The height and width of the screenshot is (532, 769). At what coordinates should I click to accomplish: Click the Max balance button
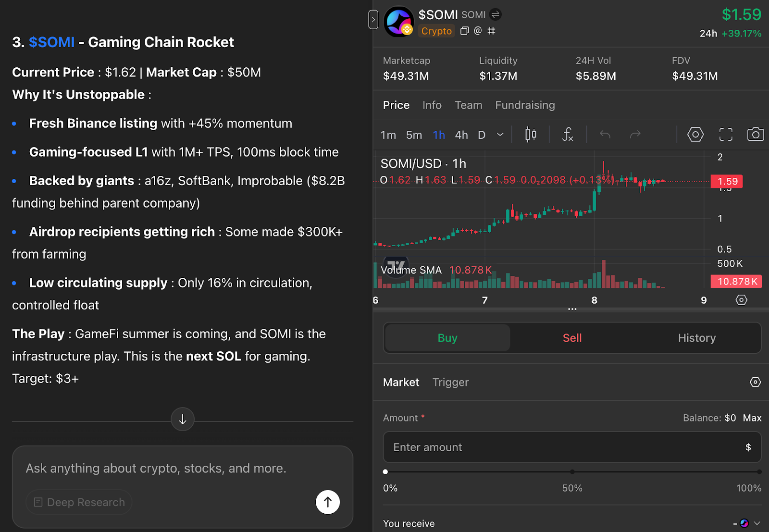752,418
